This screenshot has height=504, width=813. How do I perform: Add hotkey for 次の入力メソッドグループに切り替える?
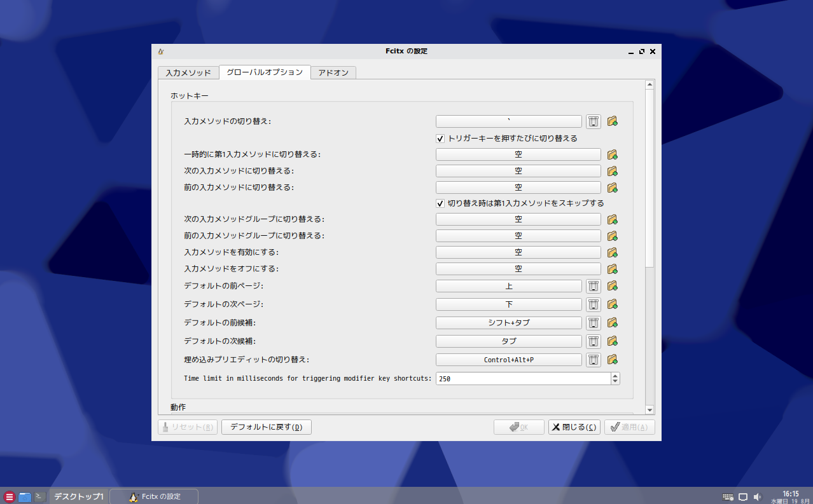(x=613, y=219)
